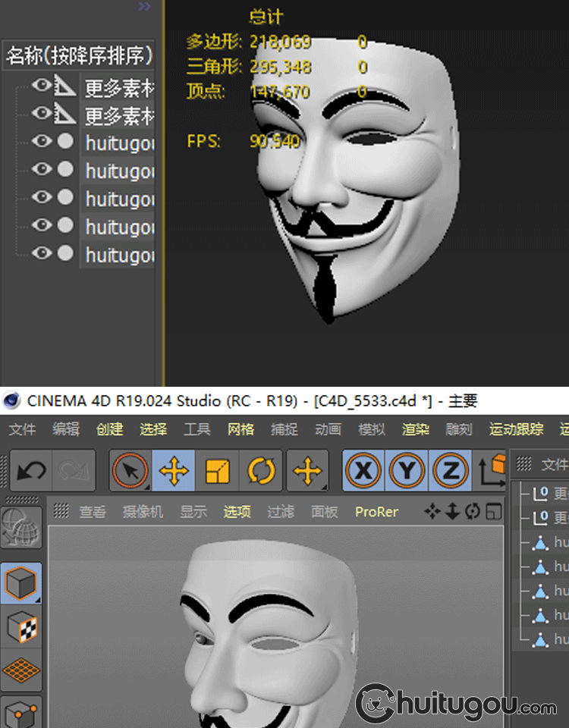
Task: Open the 选择 menu
Action: (152, 429)
